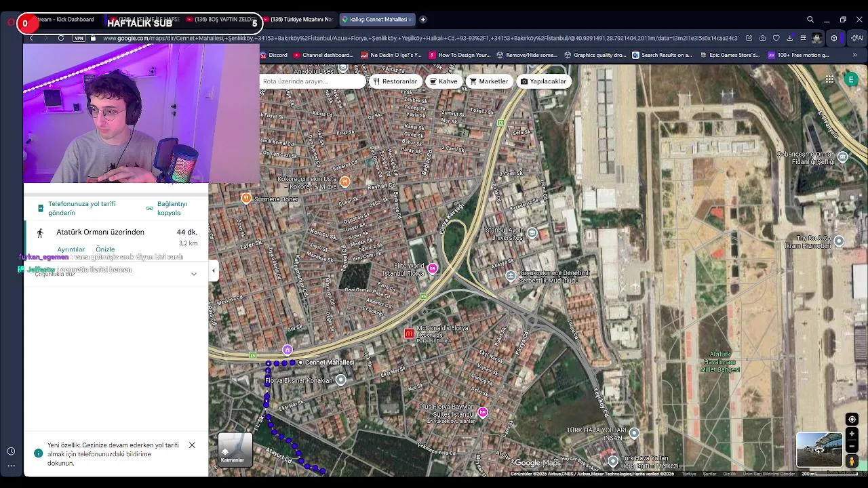Click the Çobançeşme Orman Fidanlığı Şefliği pin
The width and height of the screenshot is (868, 488).
(843, 157)
